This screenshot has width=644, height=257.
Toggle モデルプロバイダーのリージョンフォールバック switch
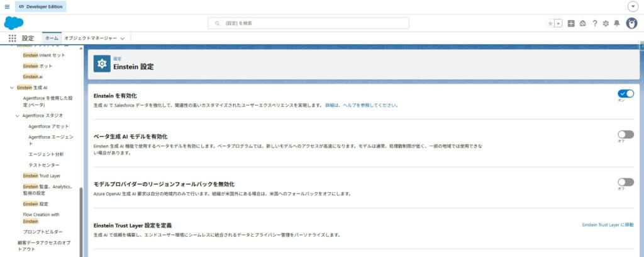(626, 182)
